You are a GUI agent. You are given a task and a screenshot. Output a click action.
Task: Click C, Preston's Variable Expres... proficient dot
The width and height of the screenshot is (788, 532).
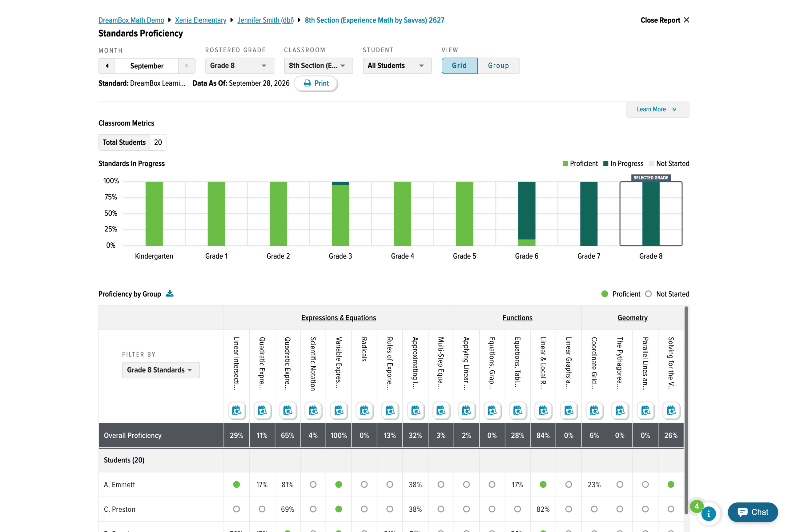click(339, 509)
